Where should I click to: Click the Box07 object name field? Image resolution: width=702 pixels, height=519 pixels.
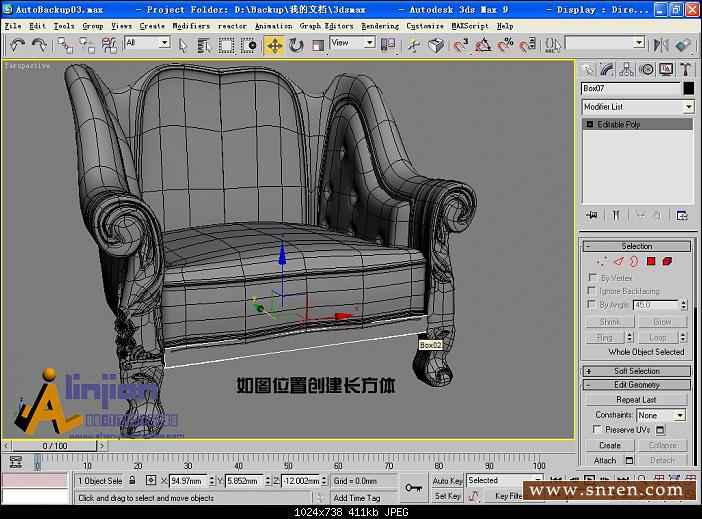[x=631, y=89]
